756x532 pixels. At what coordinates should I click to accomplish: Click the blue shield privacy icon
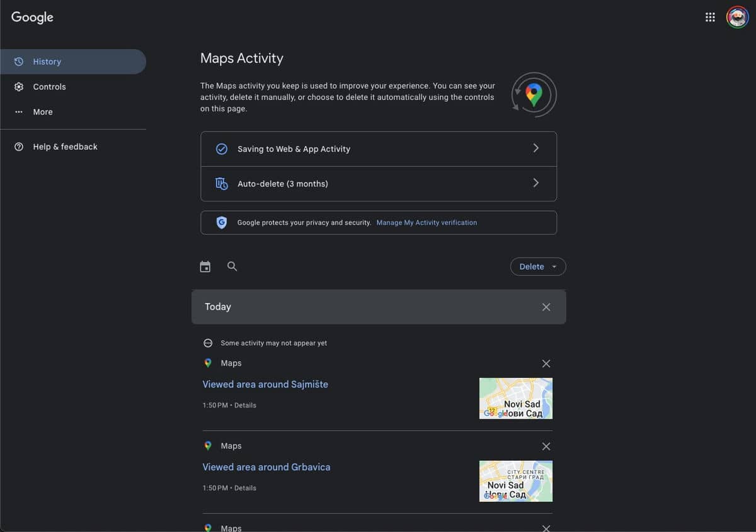coord(221,222)
